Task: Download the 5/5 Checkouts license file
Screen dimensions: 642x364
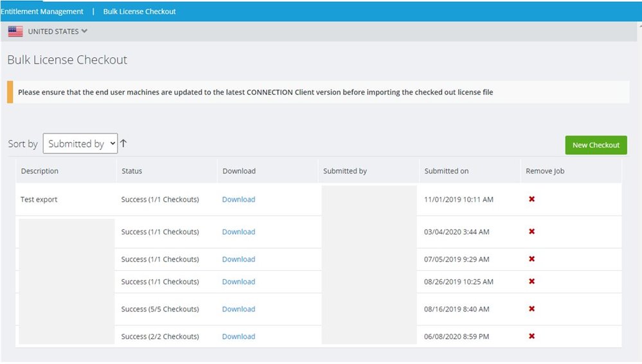Action: [x=238, y=309]
